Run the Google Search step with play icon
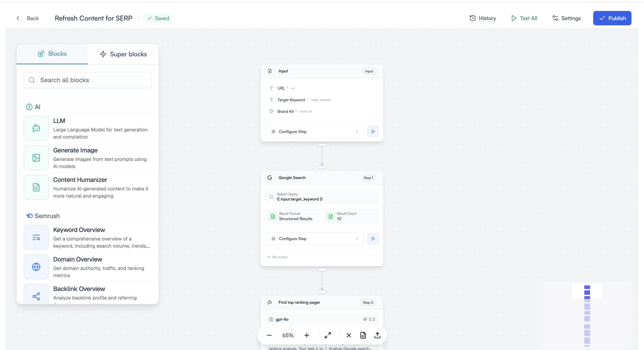 click(373, 238)
